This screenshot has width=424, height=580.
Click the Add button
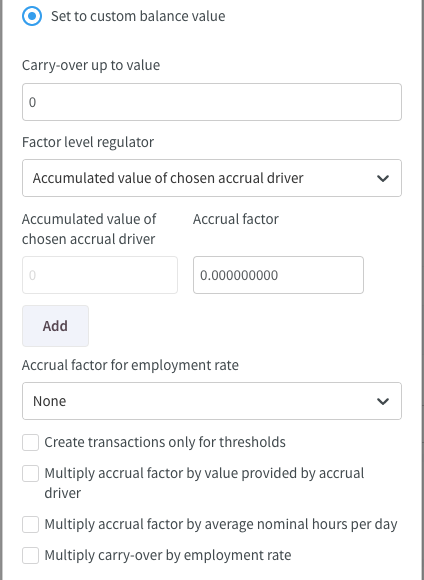55,326
